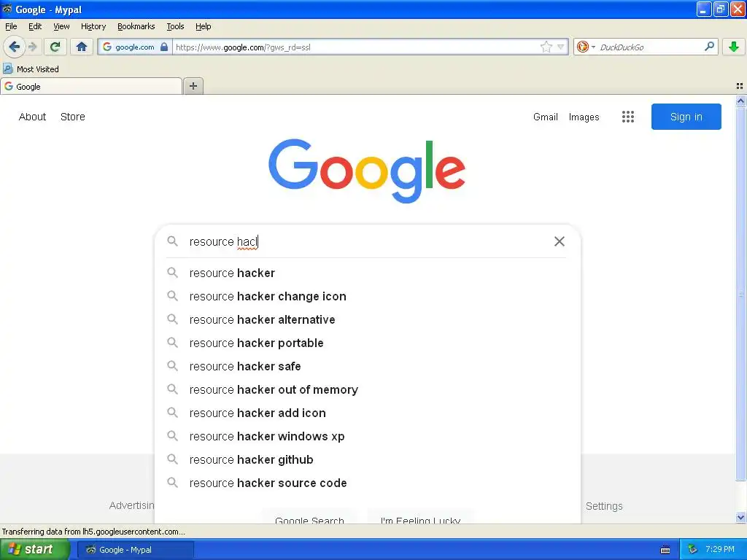Open DuckDuckGo search engine selector
747x560 pixels.
point(586,47)
